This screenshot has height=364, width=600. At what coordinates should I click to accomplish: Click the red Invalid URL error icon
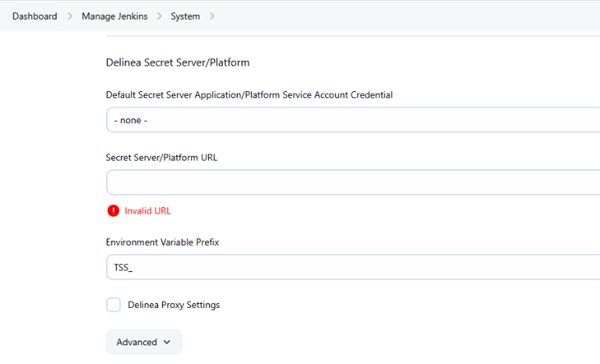pyautogui.click(x=114, y=210)
